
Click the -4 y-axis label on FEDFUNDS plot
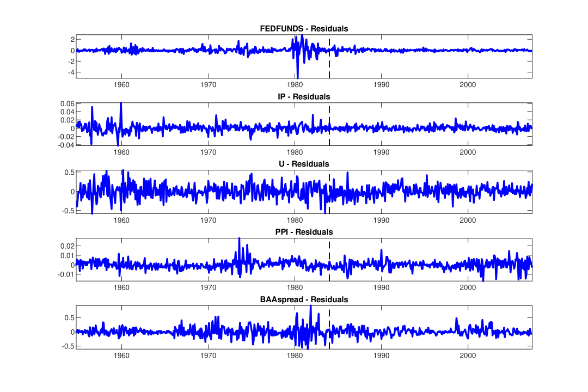[x=71, y=72]
